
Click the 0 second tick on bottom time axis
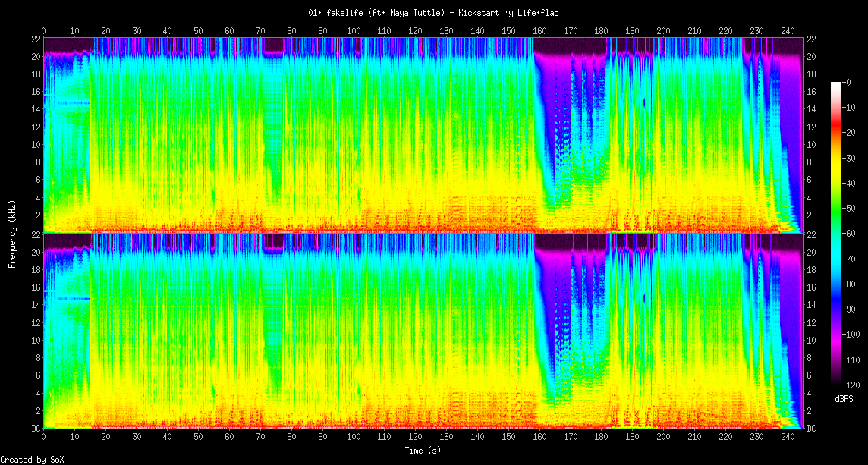tap(43, 438)
